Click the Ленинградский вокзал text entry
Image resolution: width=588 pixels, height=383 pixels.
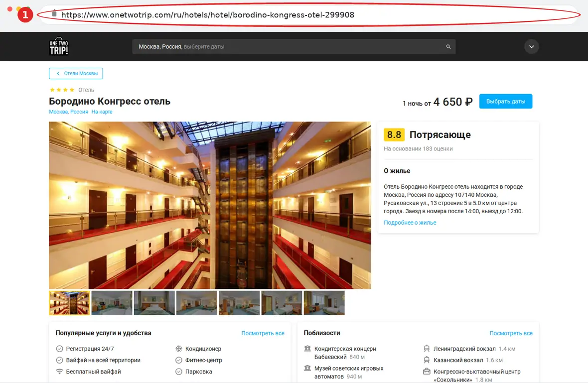pyautogui.click(x=464, y=349)
